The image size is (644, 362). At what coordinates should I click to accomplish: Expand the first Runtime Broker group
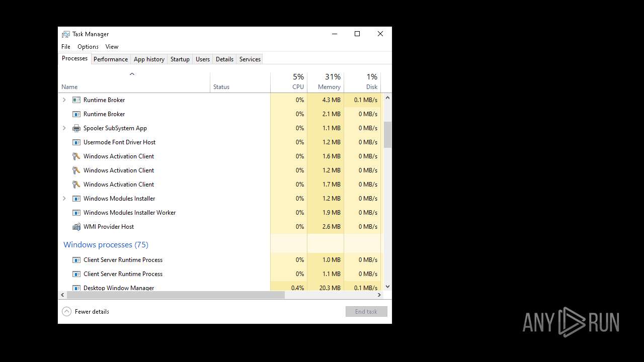(64, 100)
